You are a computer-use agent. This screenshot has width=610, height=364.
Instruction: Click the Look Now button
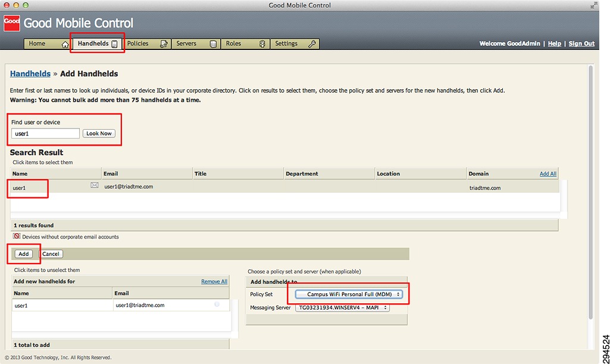tap(99, 133)
